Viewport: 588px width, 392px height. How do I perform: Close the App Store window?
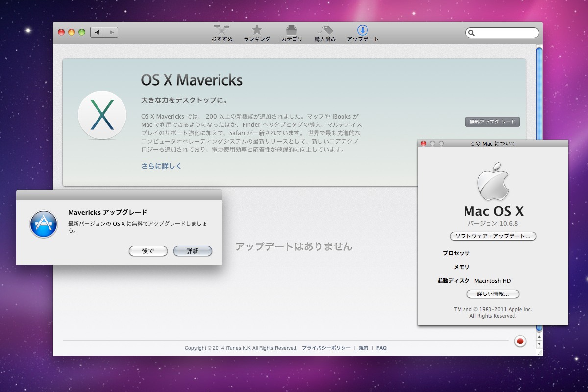click(61, 32)
